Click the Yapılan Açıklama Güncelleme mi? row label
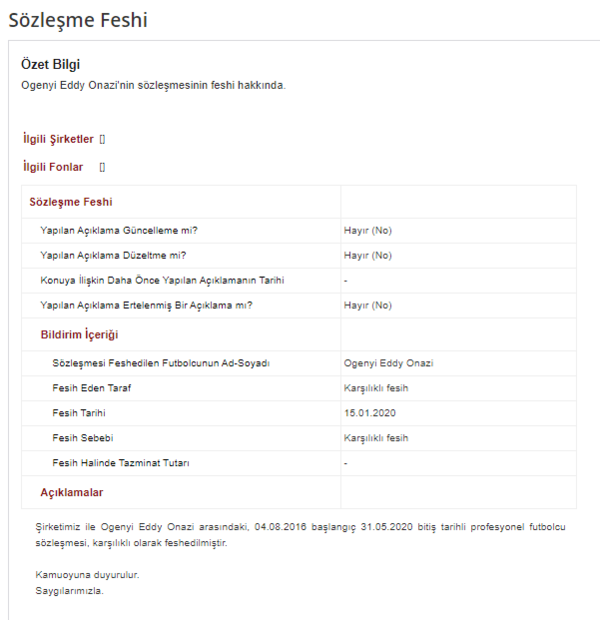 (x=119, y=230)
